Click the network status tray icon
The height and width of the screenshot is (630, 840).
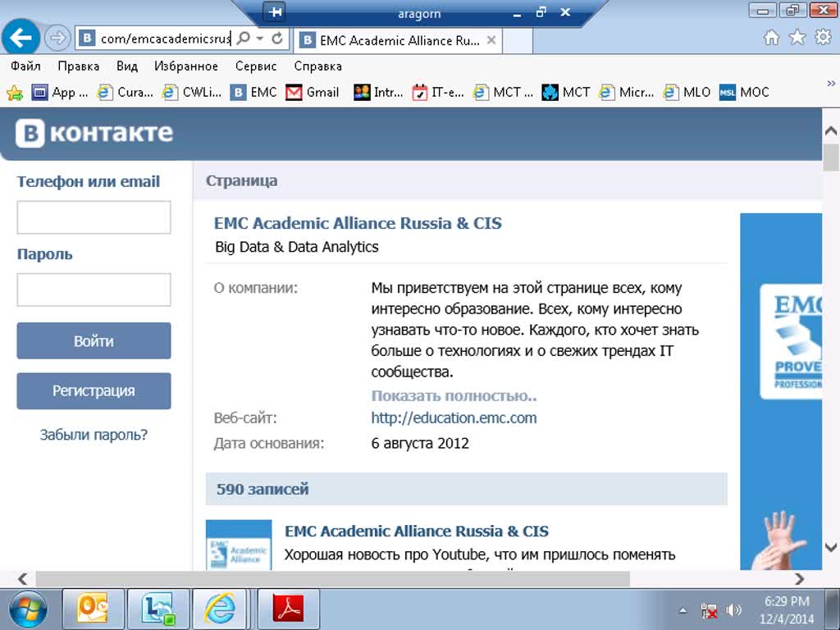710,610
